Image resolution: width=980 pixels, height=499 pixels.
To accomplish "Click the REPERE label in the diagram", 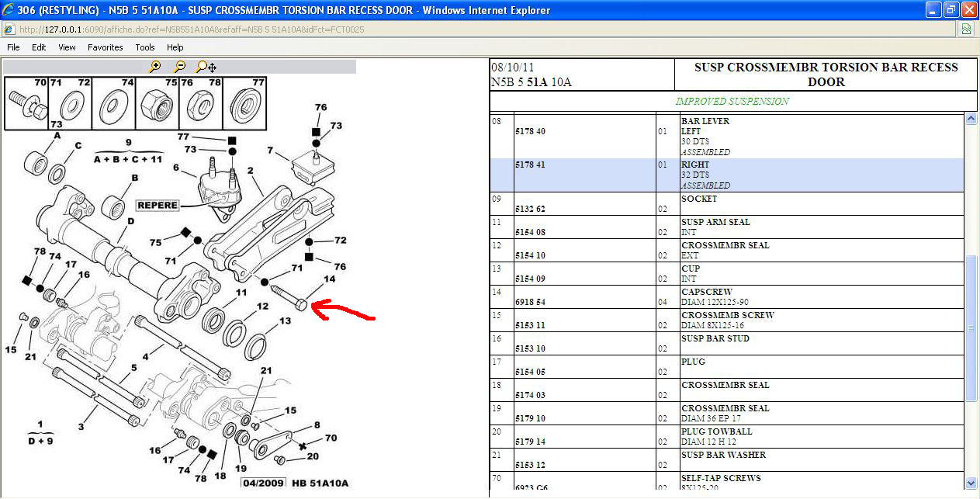I will coord(158,206).
